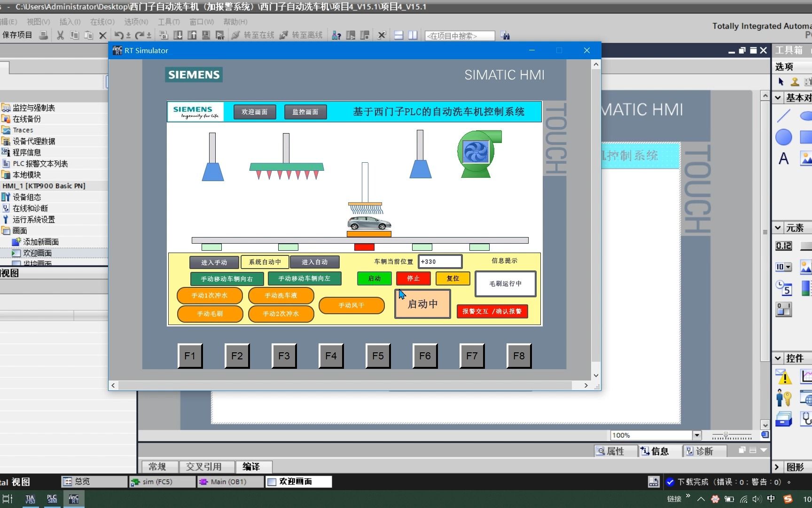Screen dimensions: 812x508
Task: Click the 在项目中搜索 search field
Action: (x=460, y=36)
